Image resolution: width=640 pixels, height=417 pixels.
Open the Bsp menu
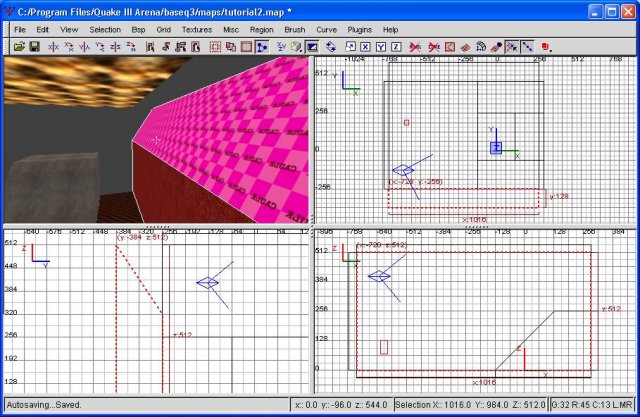point(138,29)
